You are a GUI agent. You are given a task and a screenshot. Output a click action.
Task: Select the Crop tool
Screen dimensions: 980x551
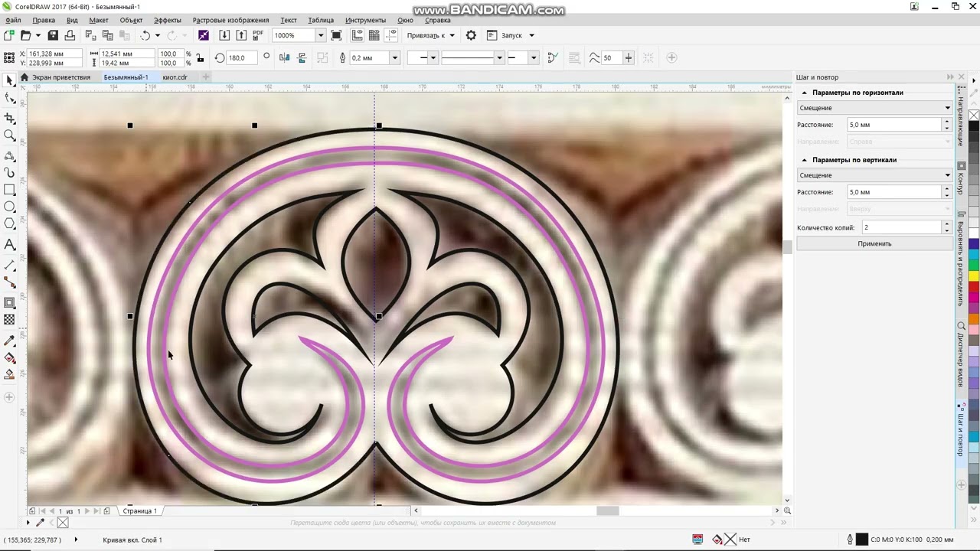pyautogui.click(x=9, y=118)
